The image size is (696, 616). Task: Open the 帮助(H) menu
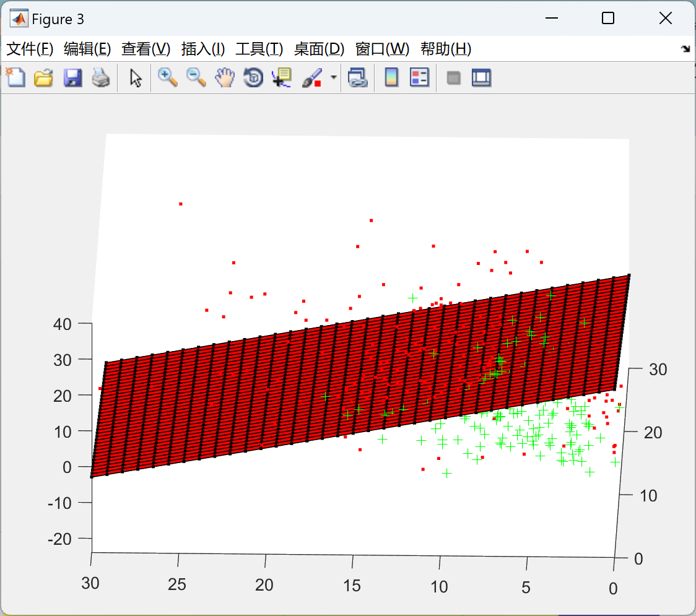point(446,49)
